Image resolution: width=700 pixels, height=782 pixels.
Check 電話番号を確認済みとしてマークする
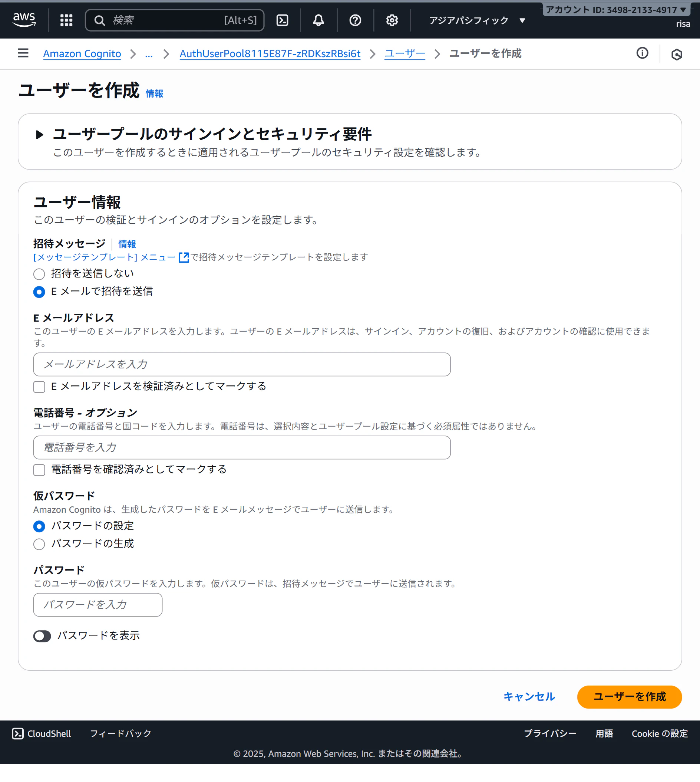click(39, 470)
